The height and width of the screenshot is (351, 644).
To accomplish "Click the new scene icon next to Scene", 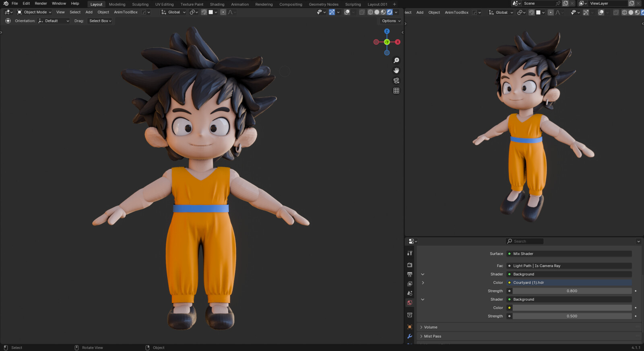I will 566,3.
